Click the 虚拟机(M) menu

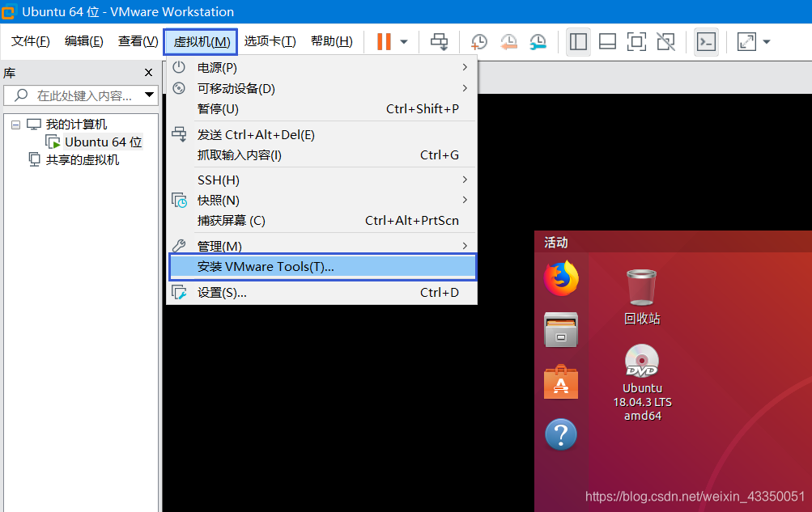tap(201, 42)
